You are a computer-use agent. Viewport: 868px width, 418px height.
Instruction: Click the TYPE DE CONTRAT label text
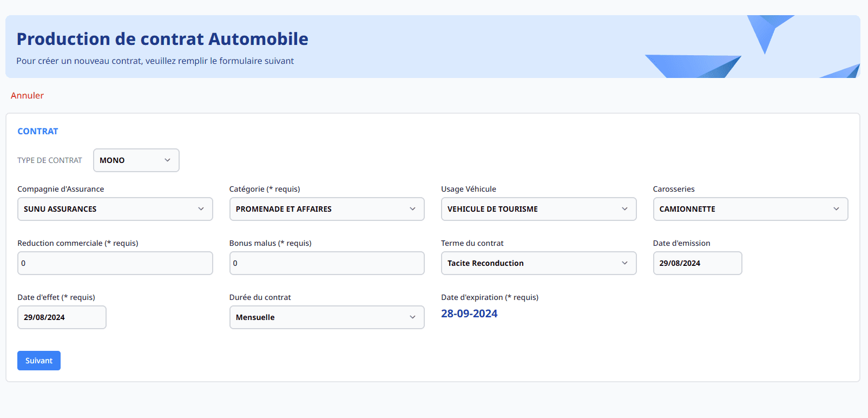point(50,160)
